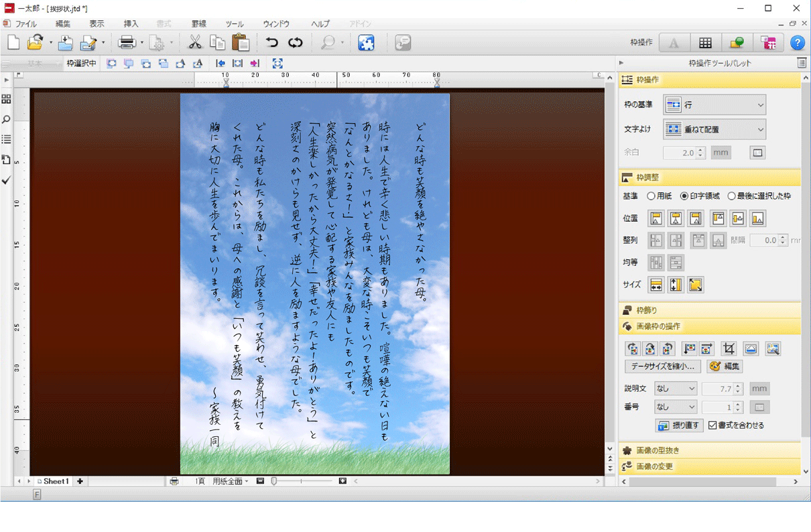
Task: Click the match-height icon in the サイズ row
Action: coord(676,285)
